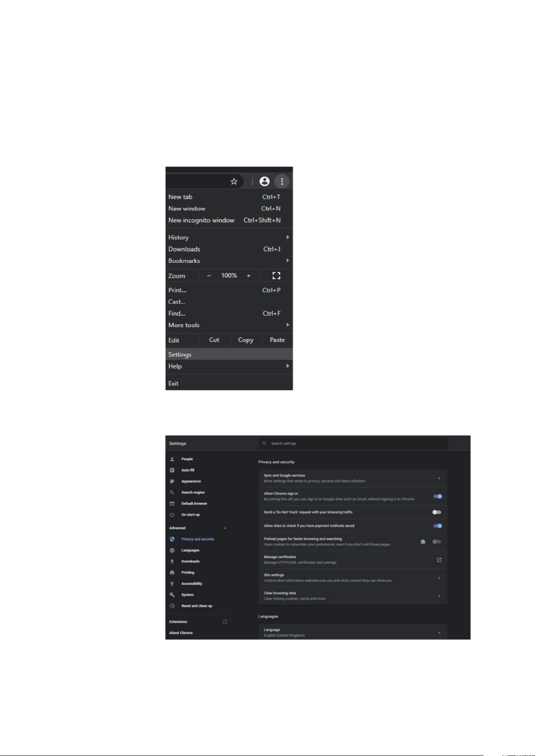Screen dimensions: 535x756
Task: Enable the Do Not Track request toggle
Action: click(437, 512)
